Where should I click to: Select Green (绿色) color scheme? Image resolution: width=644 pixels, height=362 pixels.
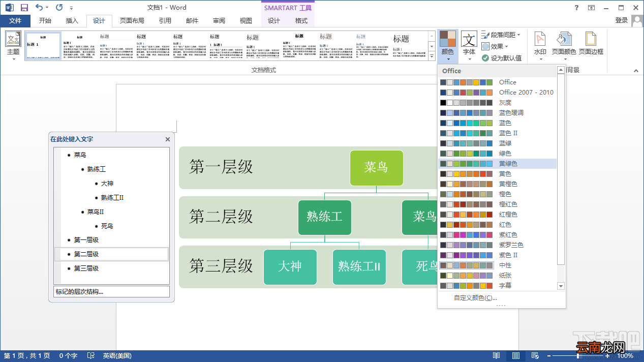click(498, 153)
